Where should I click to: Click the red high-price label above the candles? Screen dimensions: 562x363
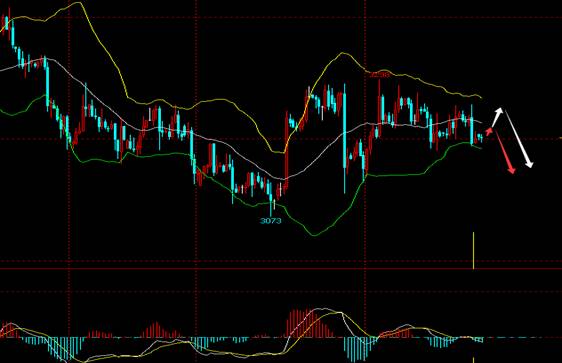[x=380, y=75]
